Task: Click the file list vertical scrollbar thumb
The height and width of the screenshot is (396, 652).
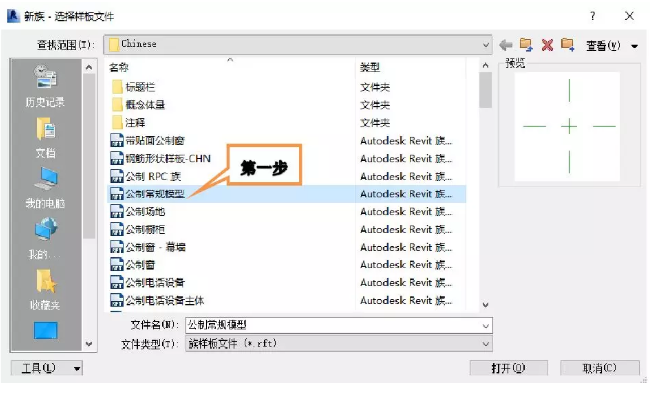Action: point(485,90)
